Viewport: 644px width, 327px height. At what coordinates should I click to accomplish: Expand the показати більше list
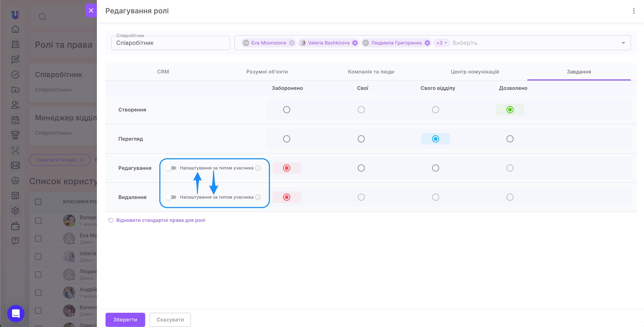[x=60, y=160]
